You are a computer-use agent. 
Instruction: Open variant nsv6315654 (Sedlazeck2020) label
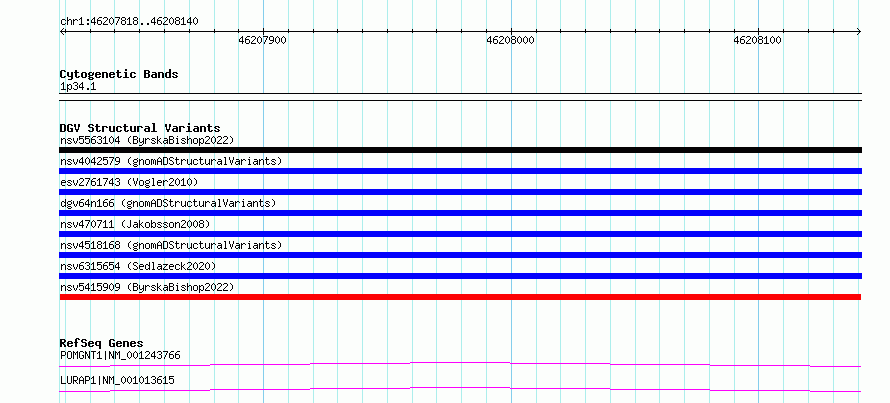click(x=138, y=266)
